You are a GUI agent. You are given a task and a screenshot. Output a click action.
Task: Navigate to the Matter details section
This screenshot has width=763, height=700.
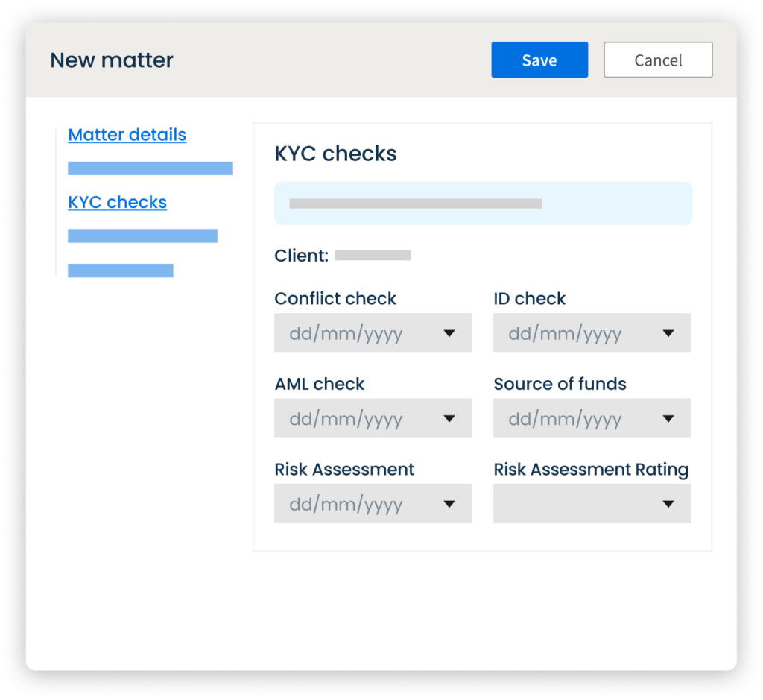click(x=127, y=135)
